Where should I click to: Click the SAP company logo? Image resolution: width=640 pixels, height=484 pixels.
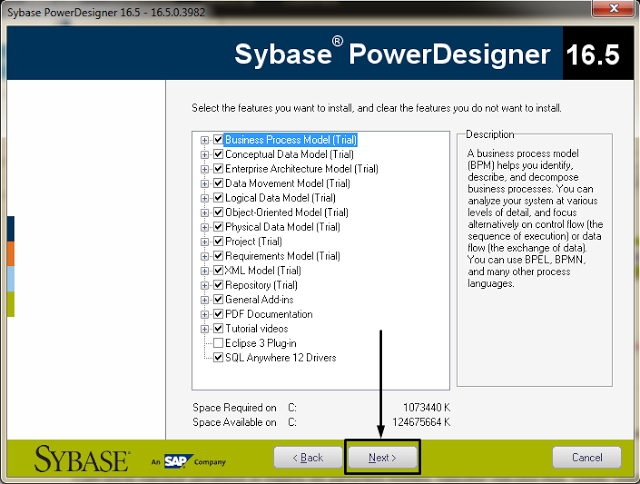[x=178, y=462]
